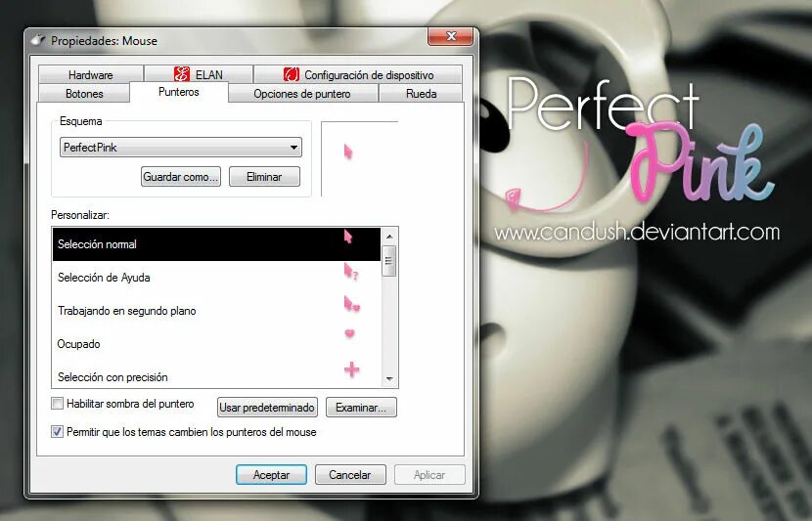This screenshot has width=812, height=521.
Task: Click the cursor preview box arrow
Action: point(348,152)
